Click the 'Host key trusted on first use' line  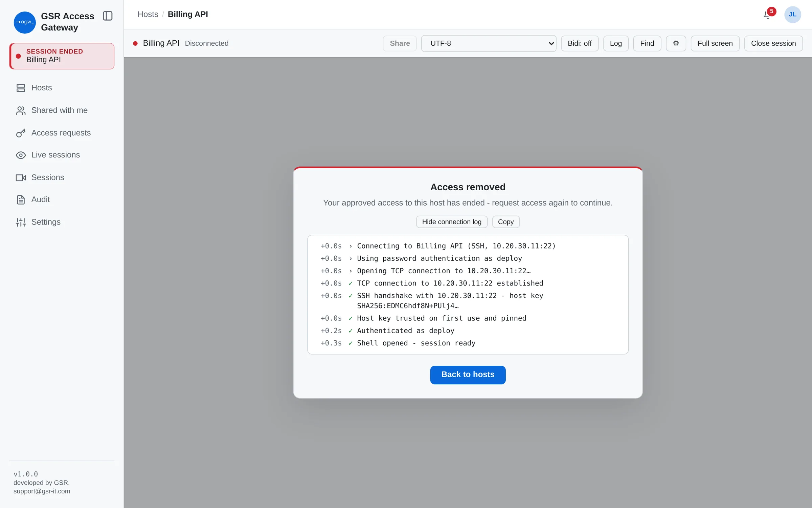coord(441,318)
